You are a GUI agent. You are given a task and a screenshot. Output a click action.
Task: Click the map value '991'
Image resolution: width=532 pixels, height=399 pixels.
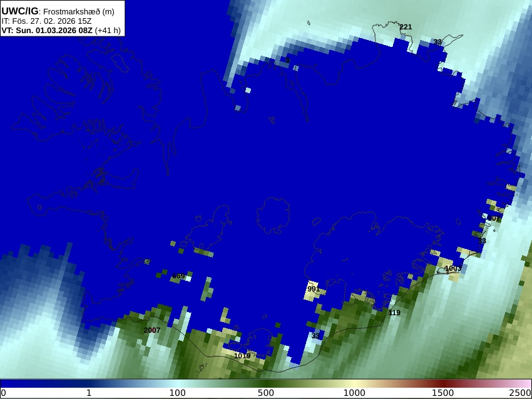pos(314,289)
